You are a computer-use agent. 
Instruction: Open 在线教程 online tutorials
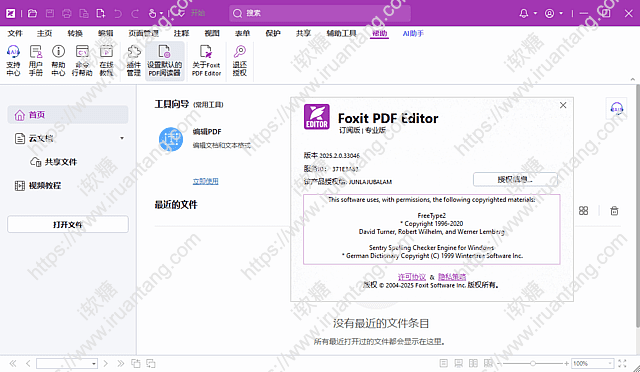[106, 60]
